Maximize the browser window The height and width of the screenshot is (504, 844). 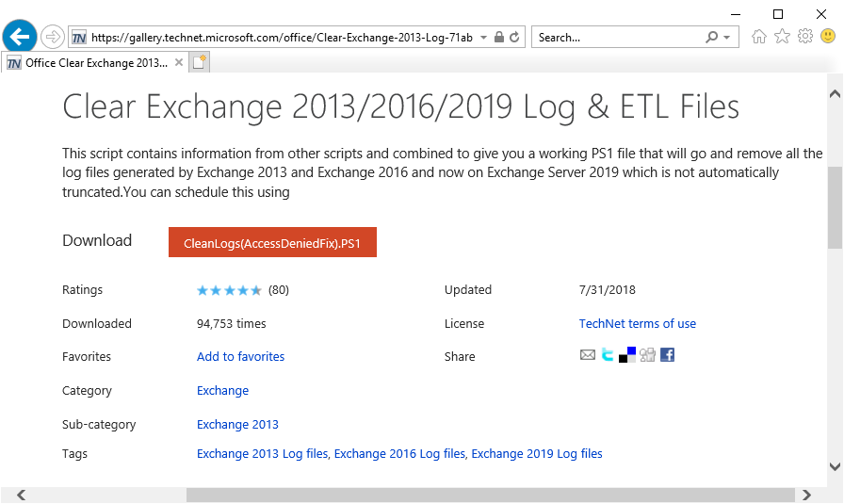[778, 14]
